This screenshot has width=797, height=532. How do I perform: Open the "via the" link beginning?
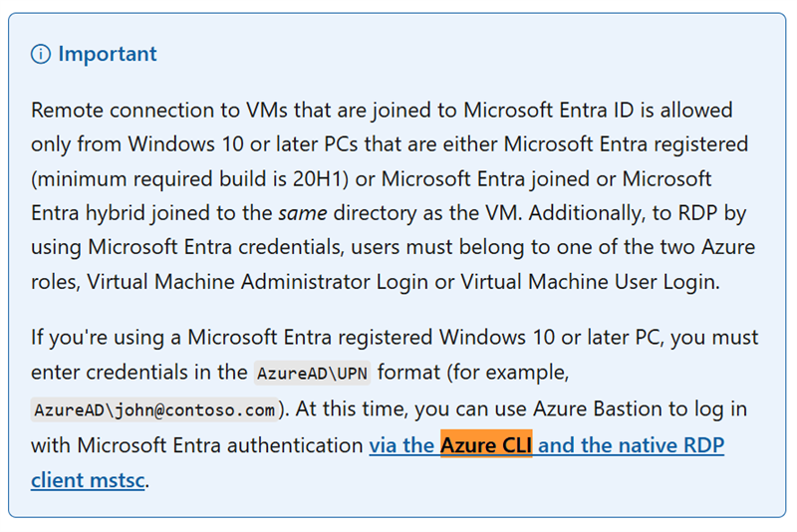click(401, 445)
